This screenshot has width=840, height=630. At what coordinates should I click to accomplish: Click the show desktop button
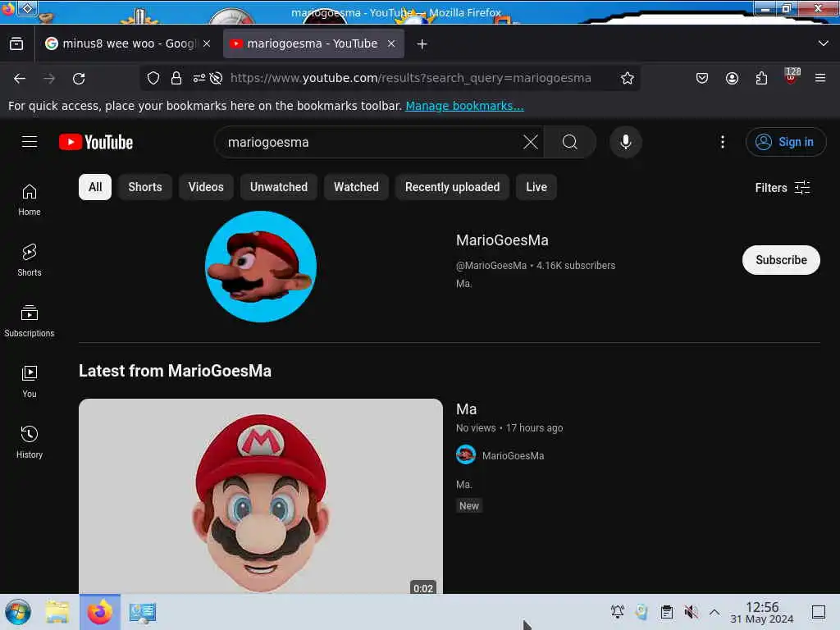click(819, 612)
